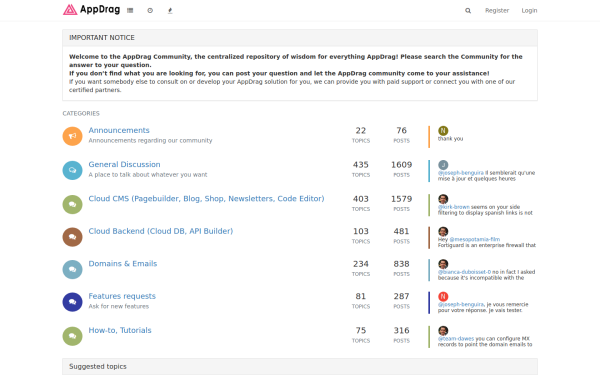Open the poster avatar in Cloud Backend row
Viewport: 600px width, 375px height.
tap(443, 232)
